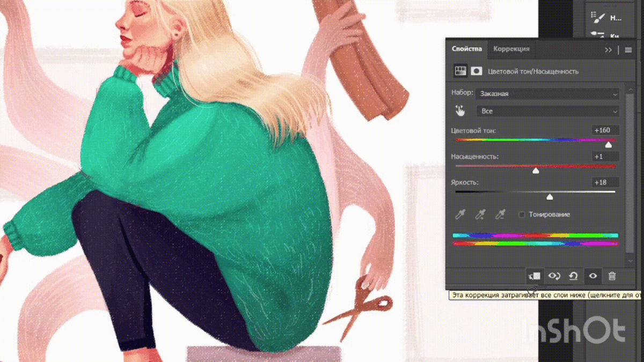Switch to the Свойства tab
The width and height of the screenshot is (644, 362).
point(467,49)
